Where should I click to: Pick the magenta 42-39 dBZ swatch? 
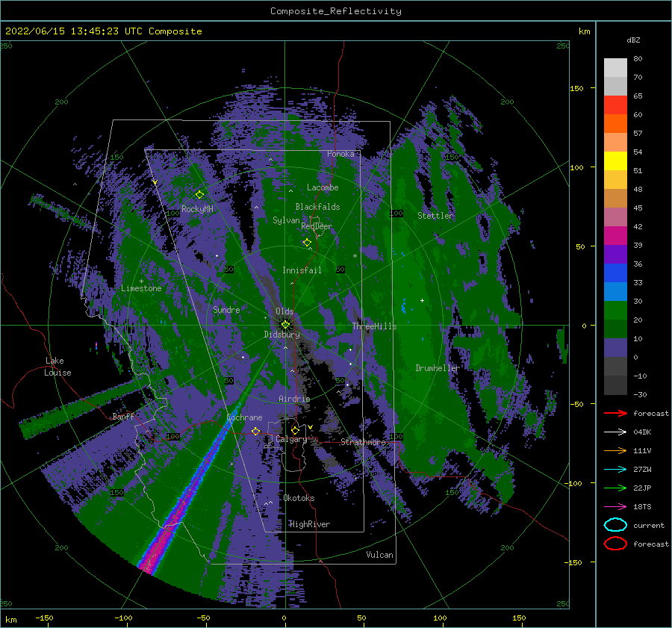coord(615,235)
